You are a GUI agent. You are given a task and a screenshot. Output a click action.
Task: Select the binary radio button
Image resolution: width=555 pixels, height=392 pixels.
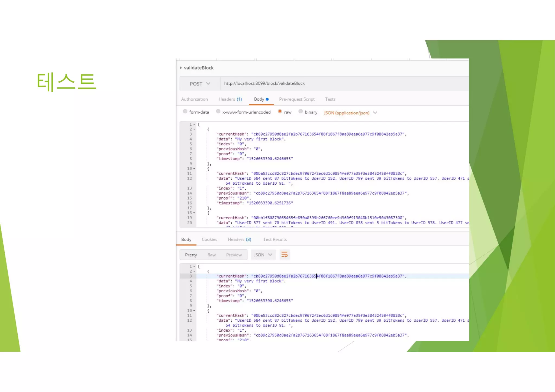tap(301, 112)
